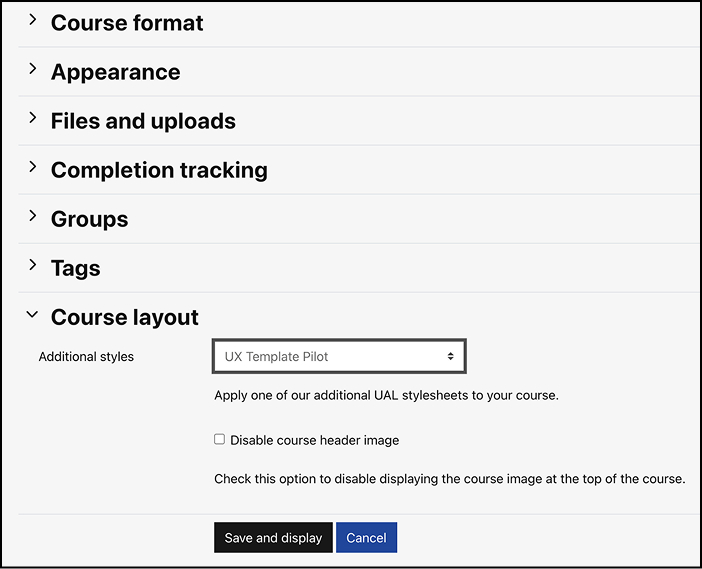Click the arrow icon next to Appearance
This screenshot has width=702, height=569.
click(32, 70)
